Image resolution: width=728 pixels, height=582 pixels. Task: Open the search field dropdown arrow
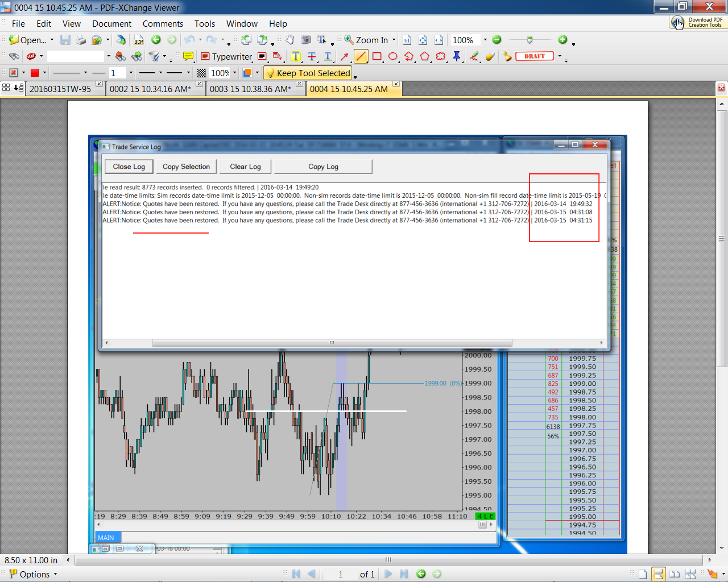click(109, 56)
